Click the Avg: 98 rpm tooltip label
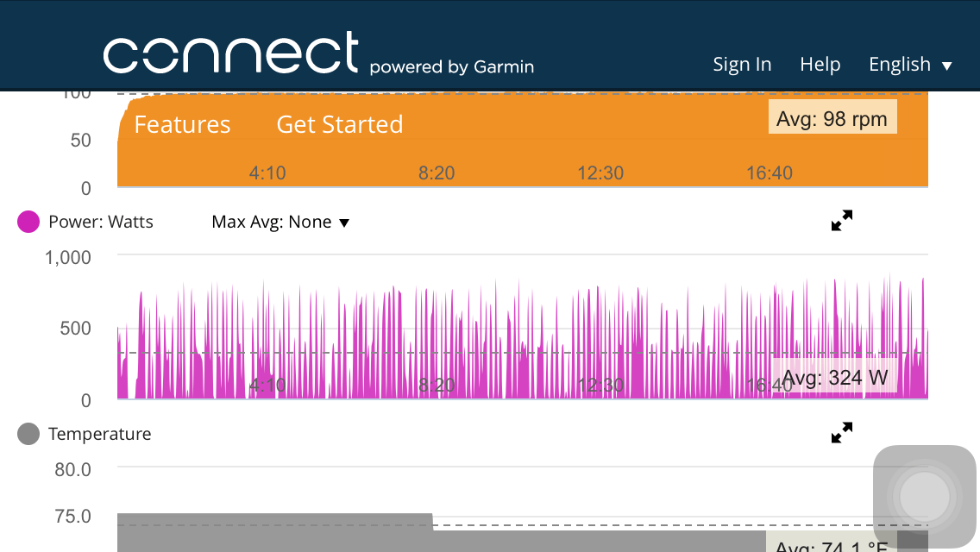This screenshot has height=552, width=980. pos(832,117)
